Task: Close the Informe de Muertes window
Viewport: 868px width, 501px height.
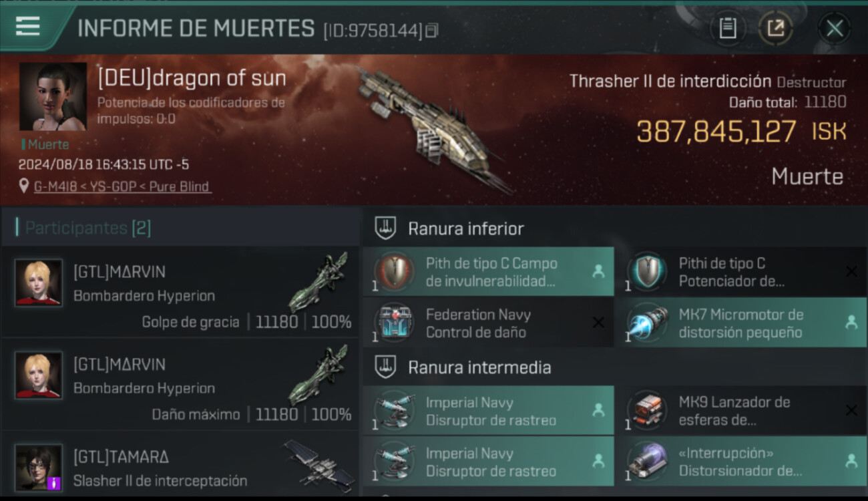Action: tap(834, 29)
